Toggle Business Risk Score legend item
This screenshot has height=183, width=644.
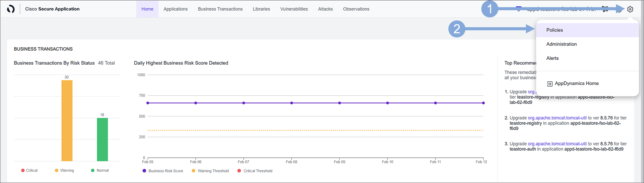(x=163, y=171)
